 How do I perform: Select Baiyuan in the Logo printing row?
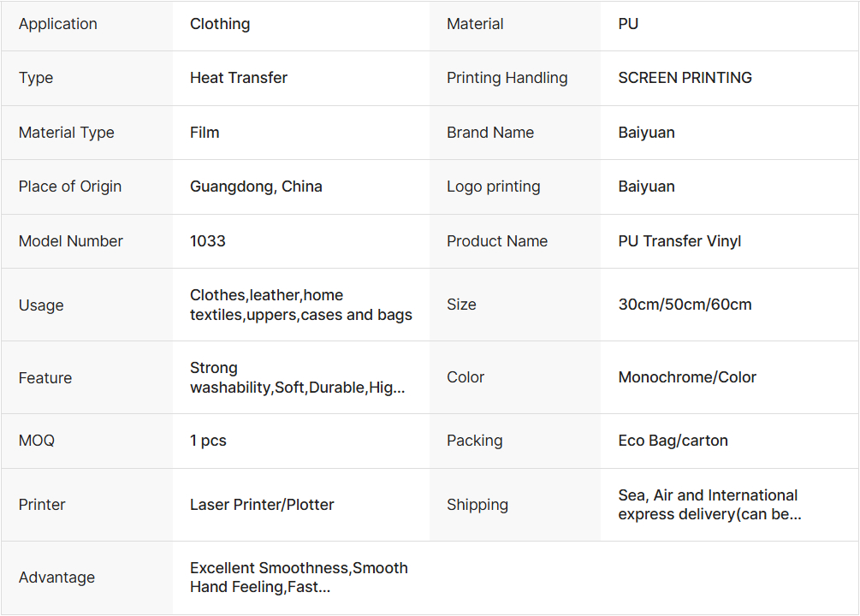(646, 187)
